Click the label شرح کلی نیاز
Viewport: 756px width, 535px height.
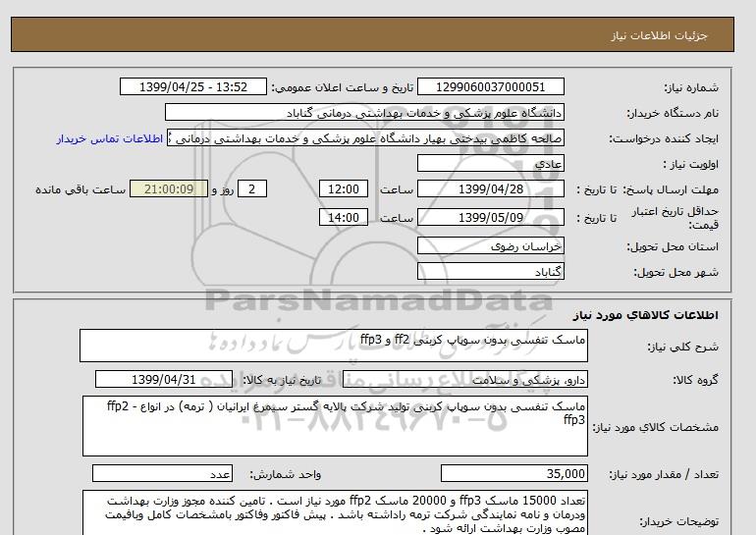tap(682, 347)
